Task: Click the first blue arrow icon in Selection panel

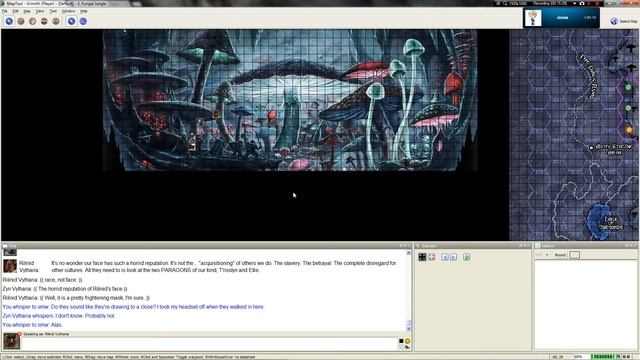Action: tap(445, 257)
